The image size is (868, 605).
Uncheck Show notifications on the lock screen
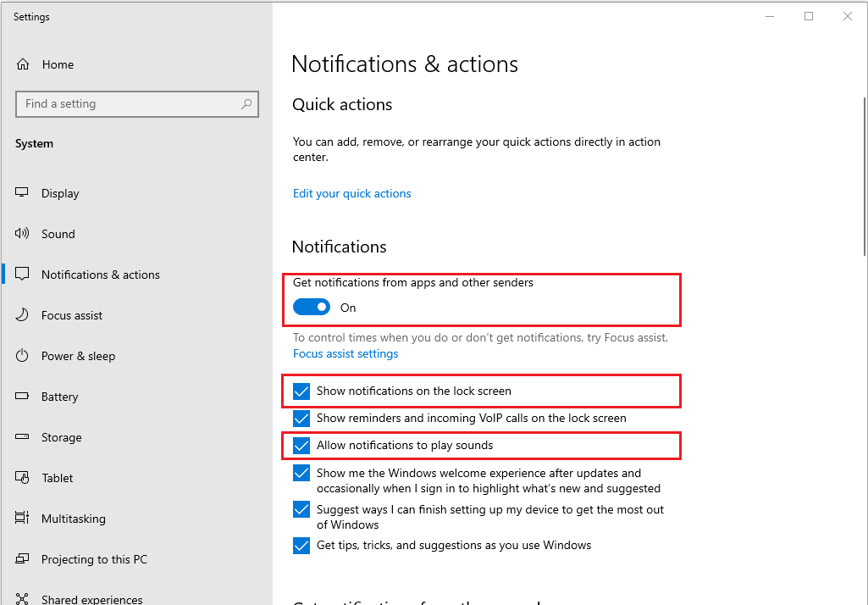pos(301,391)
